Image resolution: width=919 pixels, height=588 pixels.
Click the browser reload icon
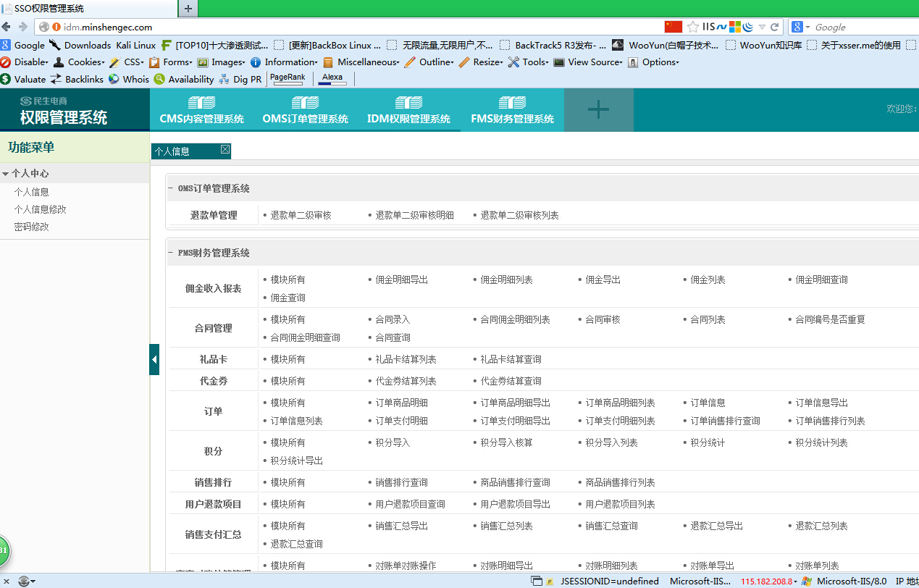tap(774, 27)
